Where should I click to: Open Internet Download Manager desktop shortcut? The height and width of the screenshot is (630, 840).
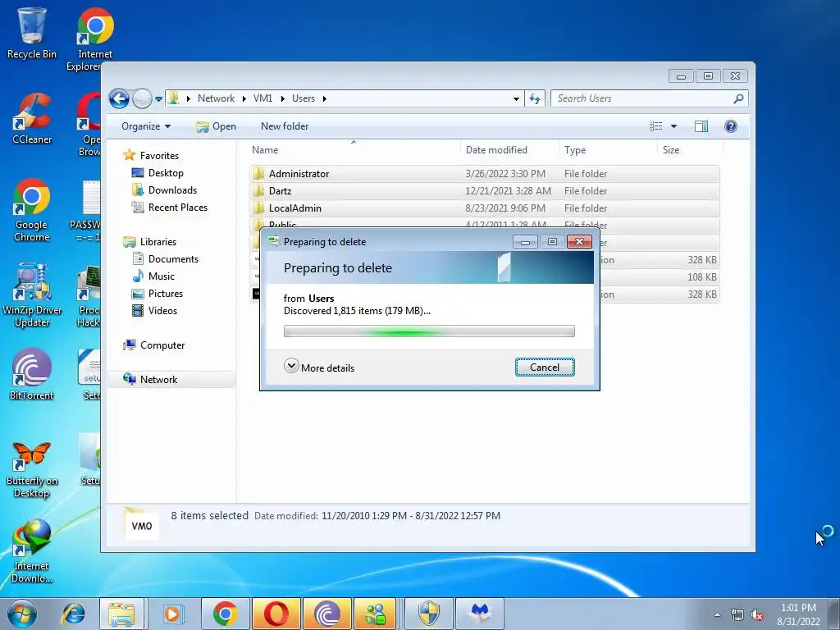32,550
